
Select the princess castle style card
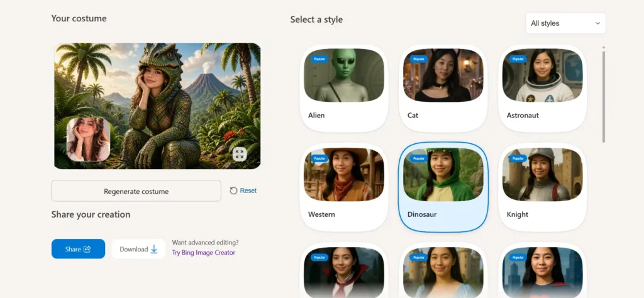443,270
